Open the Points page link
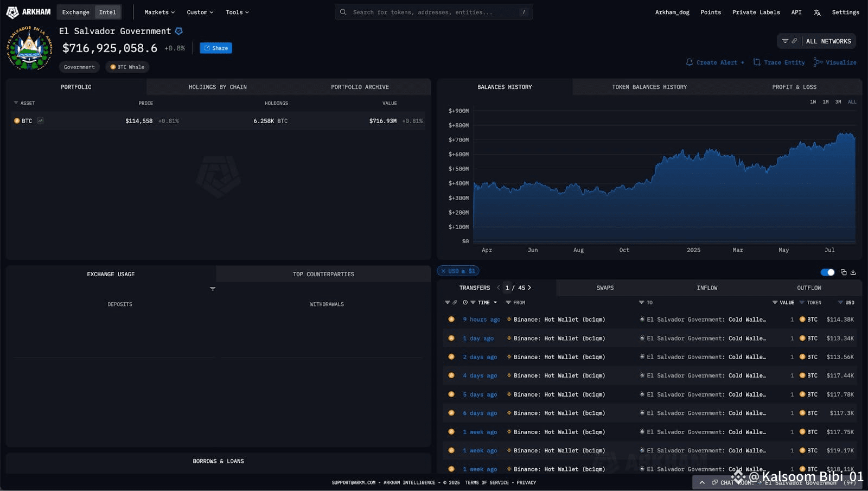Image resolution: width=868 pixels, height=491 pixels. 711,12
